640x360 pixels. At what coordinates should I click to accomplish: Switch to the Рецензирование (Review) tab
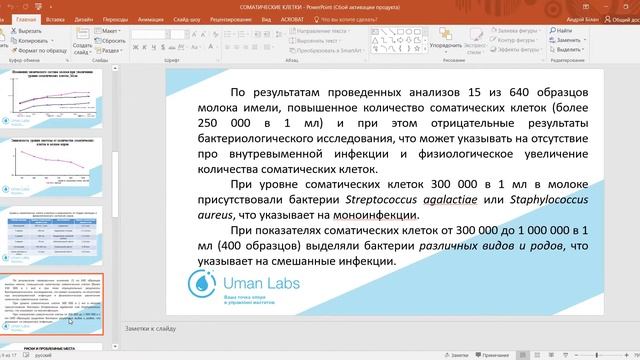(231, 19)
